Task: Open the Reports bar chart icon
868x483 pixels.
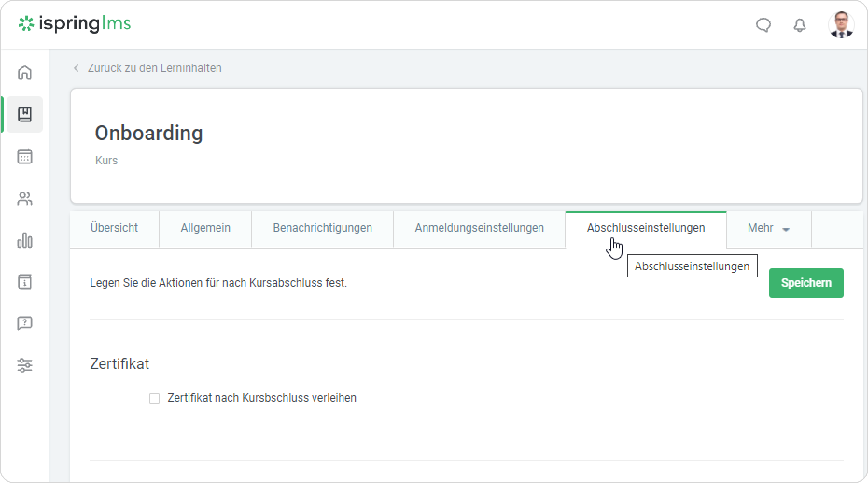Action: coord(25,241)
